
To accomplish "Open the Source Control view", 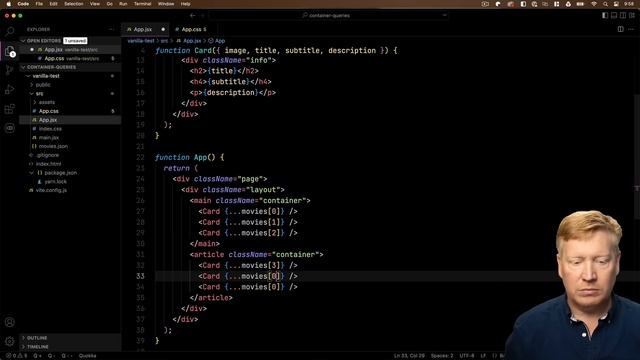I will tap(10, 70).
